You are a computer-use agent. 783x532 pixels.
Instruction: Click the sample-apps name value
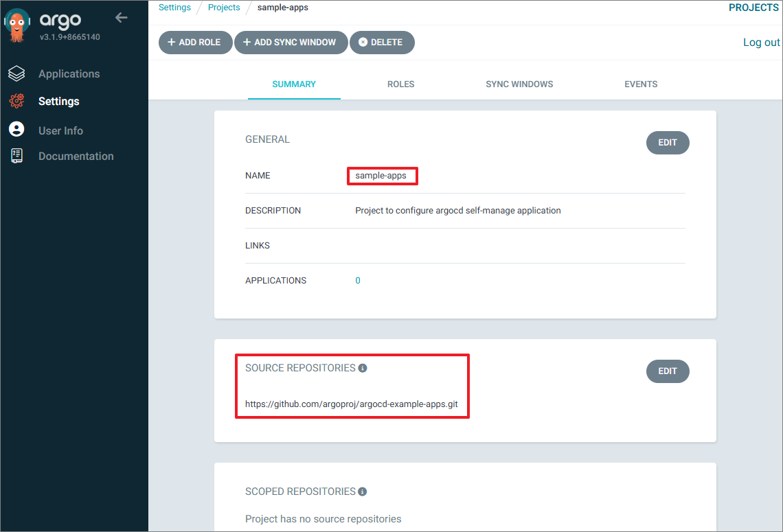[381, 176]
